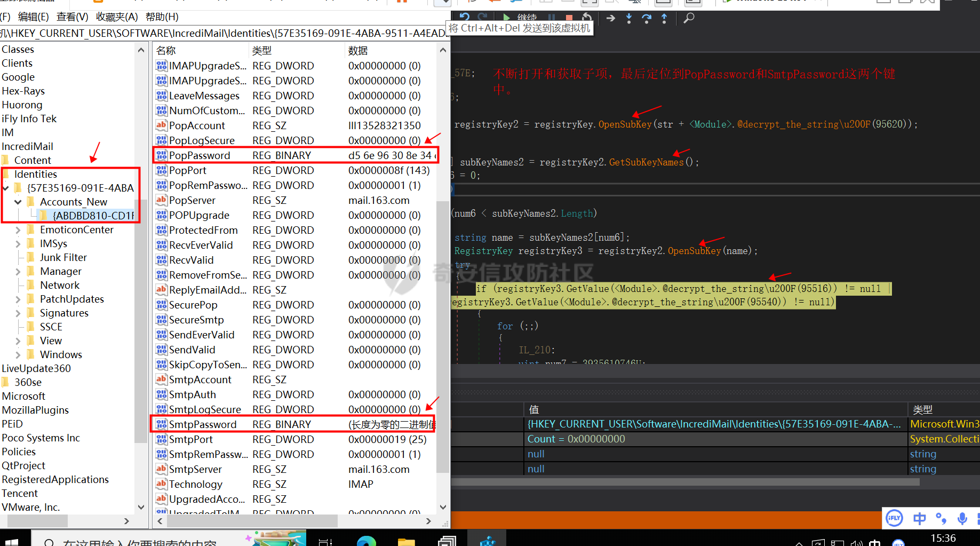Sort values by the 名称 column header
Image resolution: width=980 pixels, height=546 pixels.
tap(201, 50)
